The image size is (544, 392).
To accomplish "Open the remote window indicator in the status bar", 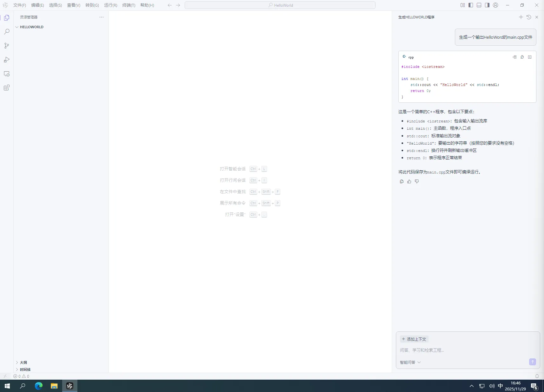I will 5,376.
